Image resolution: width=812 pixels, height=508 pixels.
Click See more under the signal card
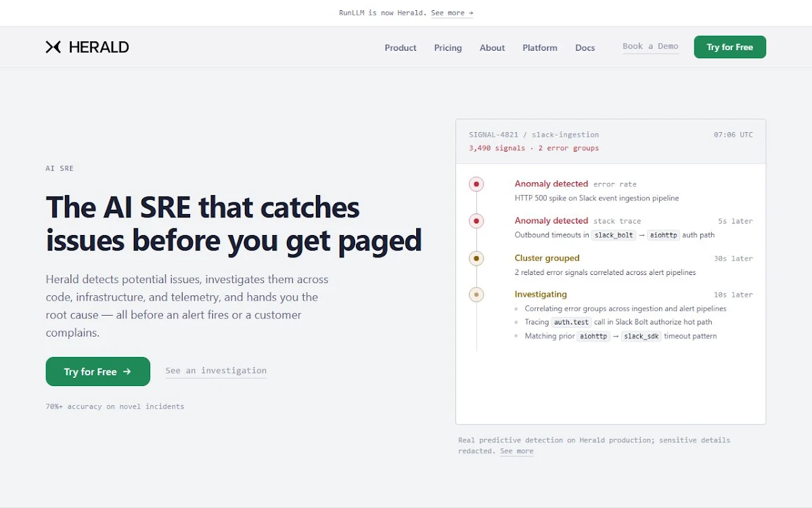[516, 451]
